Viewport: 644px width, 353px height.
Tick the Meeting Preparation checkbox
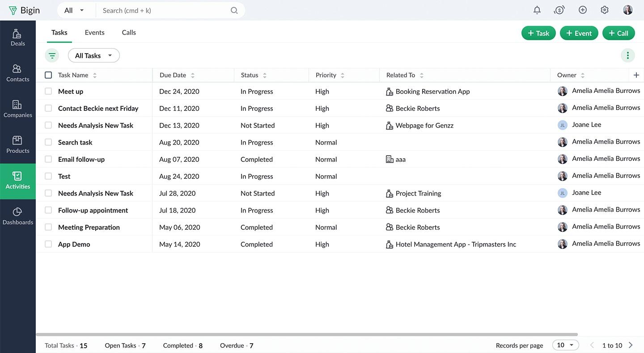click(x=48, y=227)
